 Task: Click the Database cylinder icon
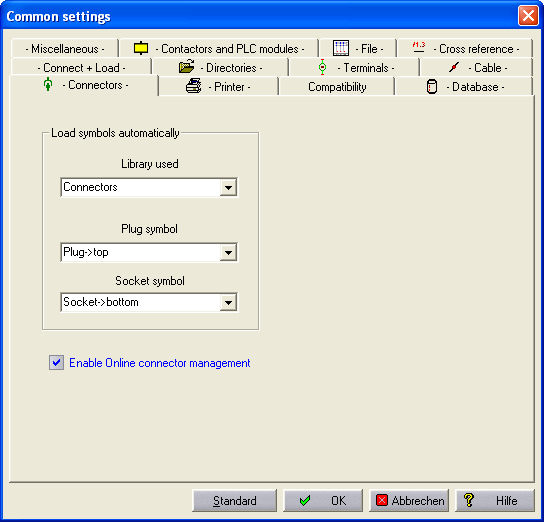coord(432,87)
